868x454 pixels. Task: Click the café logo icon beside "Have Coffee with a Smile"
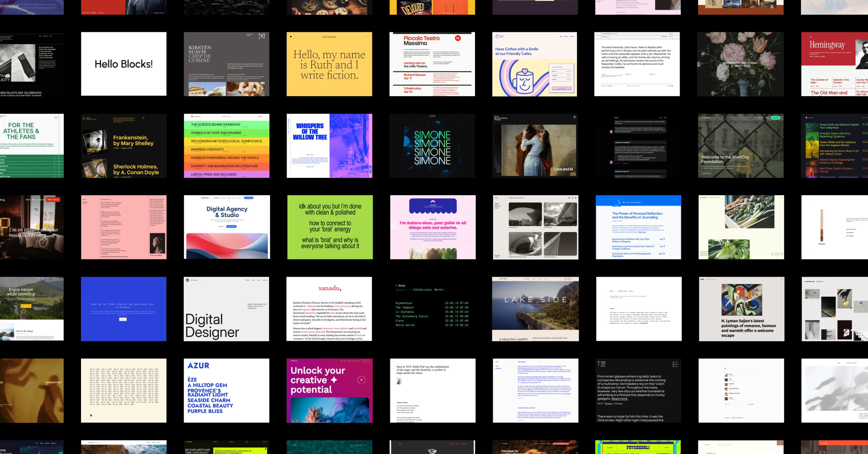pyautogui.click(x=497, y=36)
